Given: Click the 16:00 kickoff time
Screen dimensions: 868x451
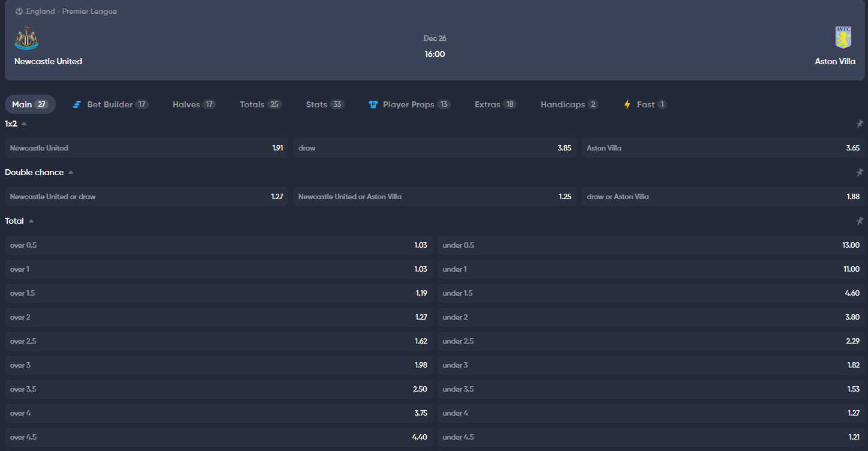Looking at the screenshot, I should tap(435, 54).
